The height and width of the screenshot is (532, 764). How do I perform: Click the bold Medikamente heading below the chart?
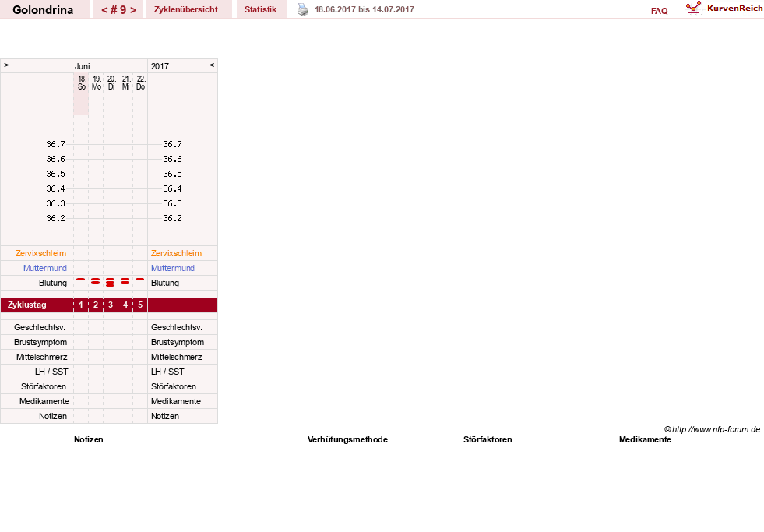pos(645,439)
